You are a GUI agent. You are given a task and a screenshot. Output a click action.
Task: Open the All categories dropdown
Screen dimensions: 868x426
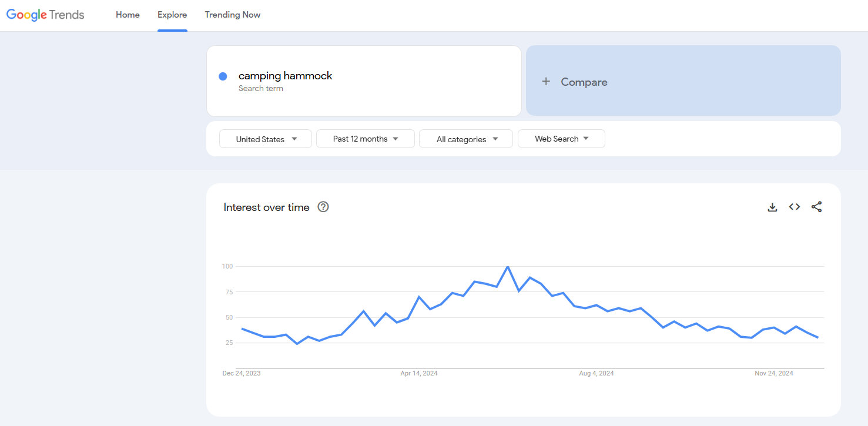point(466,139)
